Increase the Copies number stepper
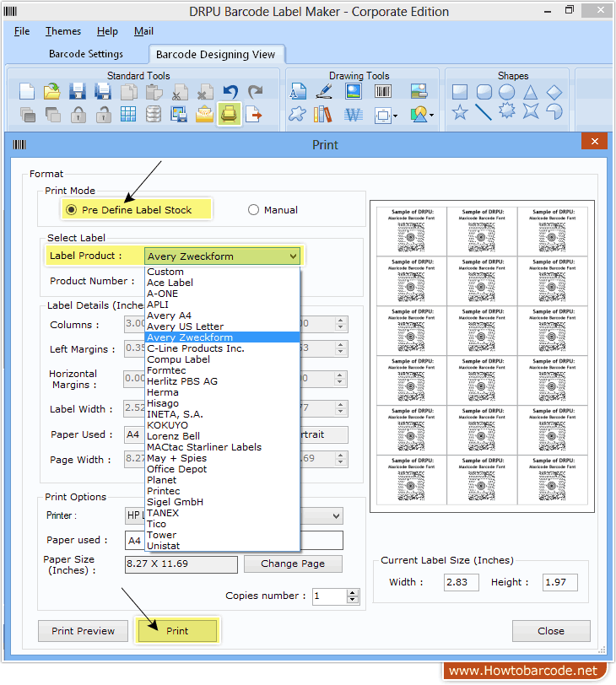 pos(352,593)
